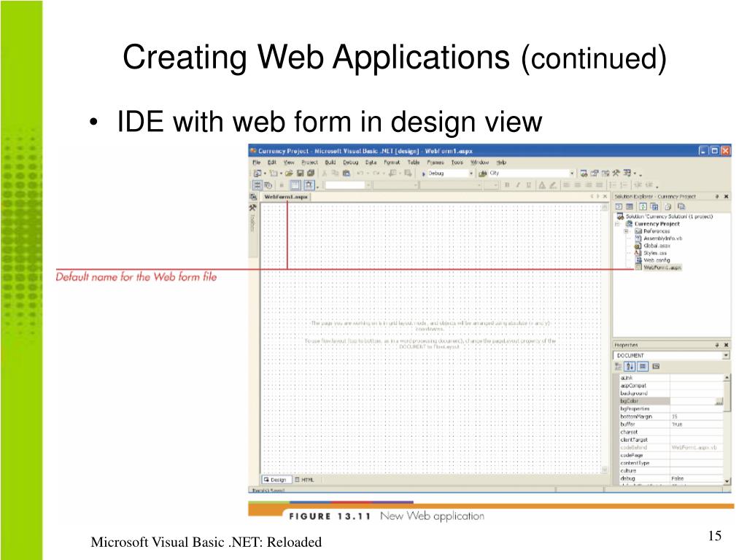Open the City find combo box dropdown
This screenshot has height=560, width=747.
(x=572, y=174)
